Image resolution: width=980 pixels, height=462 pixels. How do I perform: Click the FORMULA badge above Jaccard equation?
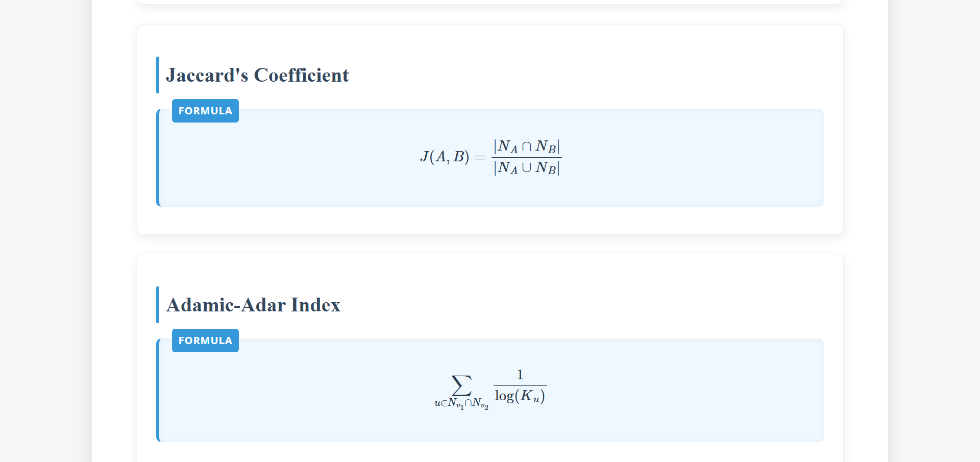205,111
